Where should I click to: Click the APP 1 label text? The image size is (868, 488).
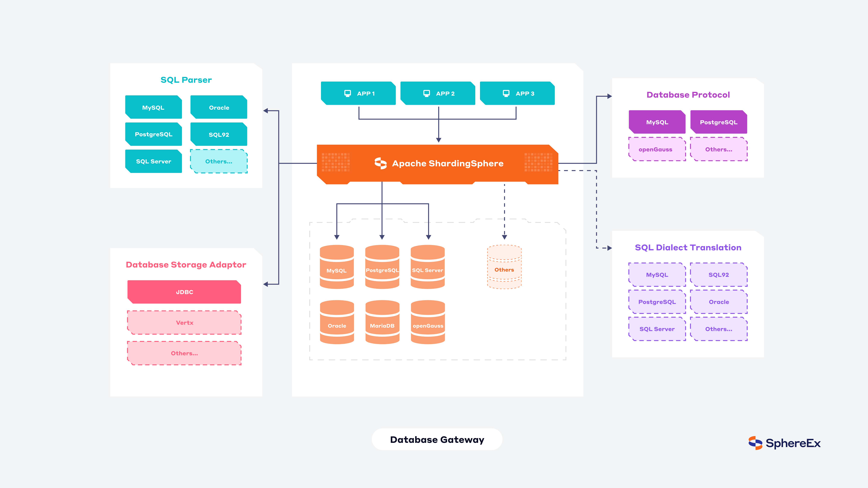(x=366, y=94)
